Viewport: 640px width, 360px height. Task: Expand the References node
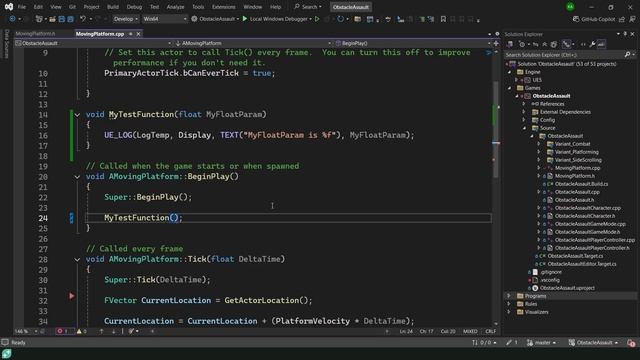click(524, 104)
